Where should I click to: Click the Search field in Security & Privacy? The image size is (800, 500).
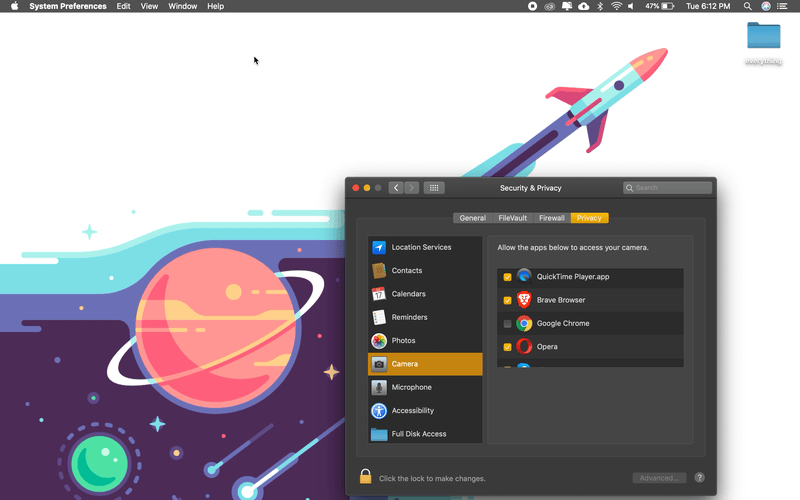point(667,188)
